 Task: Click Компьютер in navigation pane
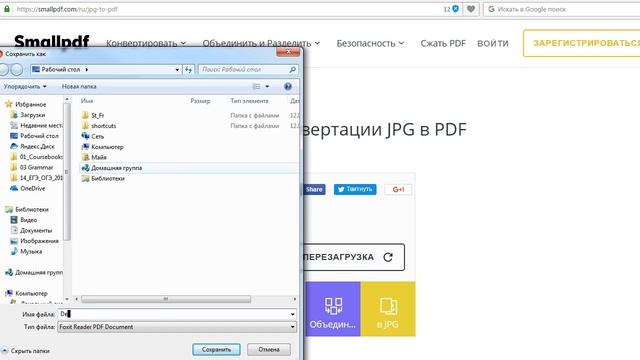click(31, 293)
